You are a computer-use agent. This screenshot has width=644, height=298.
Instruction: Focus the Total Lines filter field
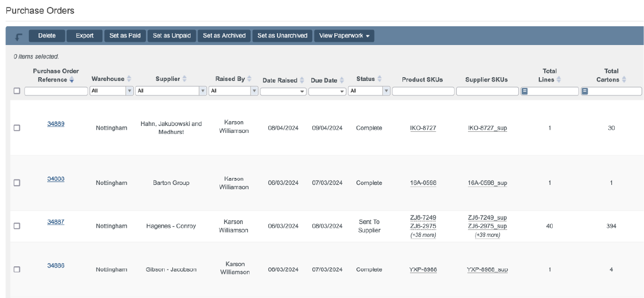[x=554, y=91]
